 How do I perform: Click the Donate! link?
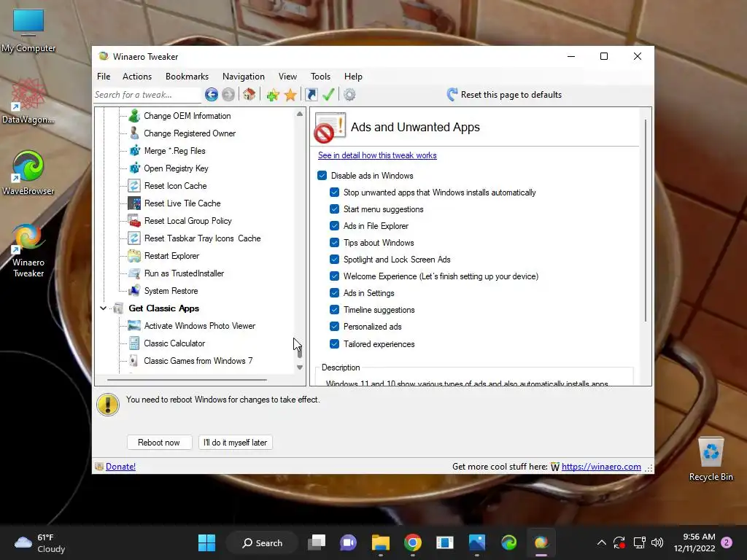(120, 467)
